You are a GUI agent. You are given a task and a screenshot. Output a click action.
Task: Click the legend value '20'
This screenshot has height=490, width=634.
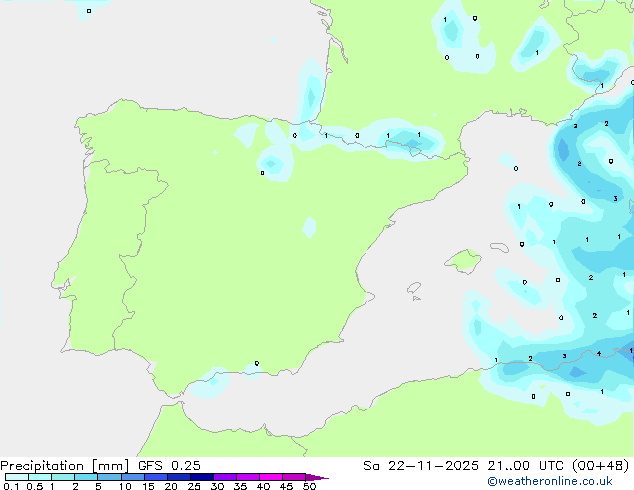(171, 486)
